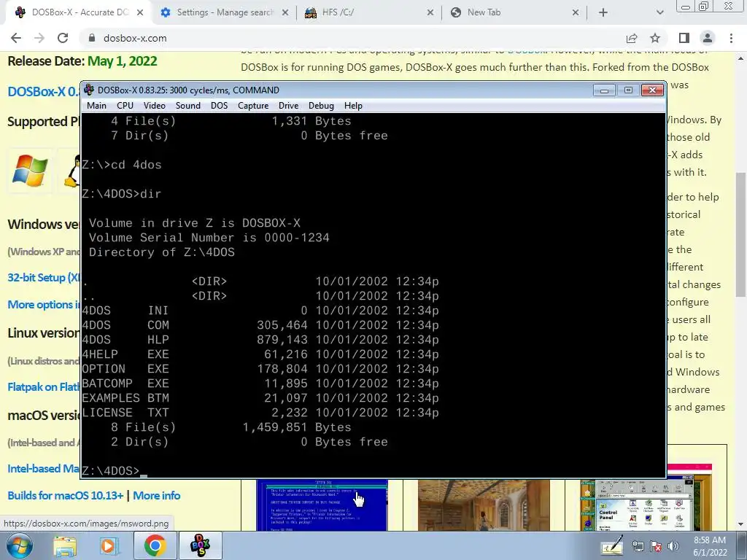
Task: Close the DOSBox-X emulator window
Action: click(652, 90)
